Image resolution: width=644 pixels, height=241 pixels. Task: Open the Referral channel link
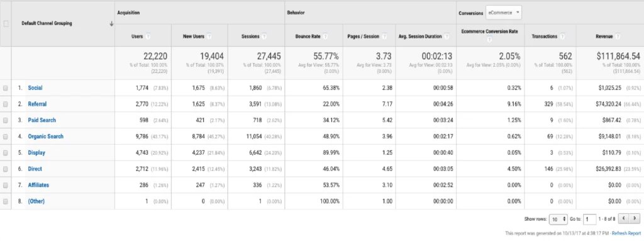[37, 104]
